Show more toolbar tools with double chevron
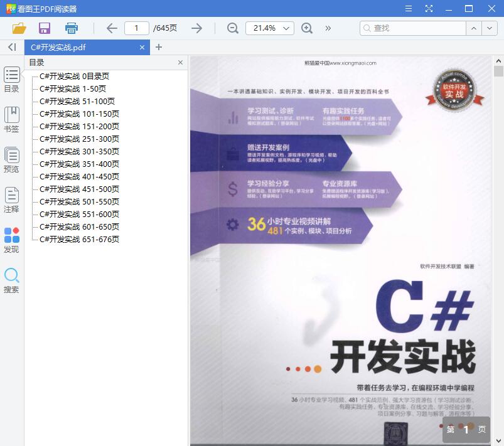The width and height of the screenshot is (504, 446). tap(328, 28)
